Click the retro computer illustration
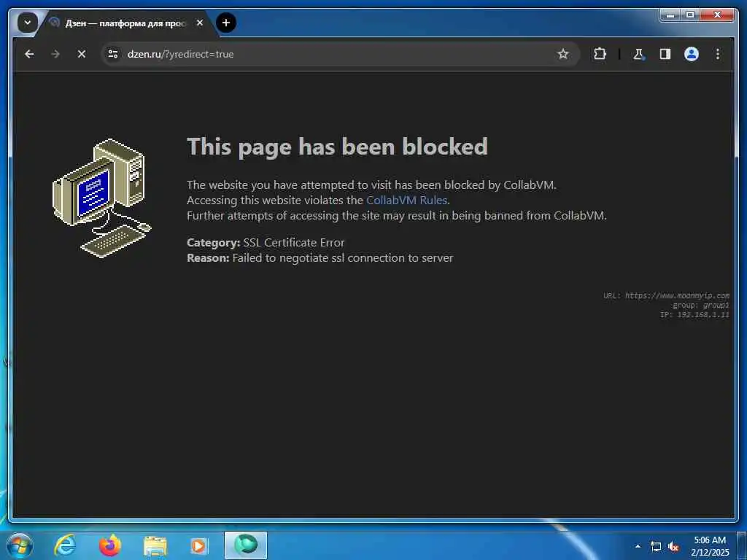 (102, 198)
